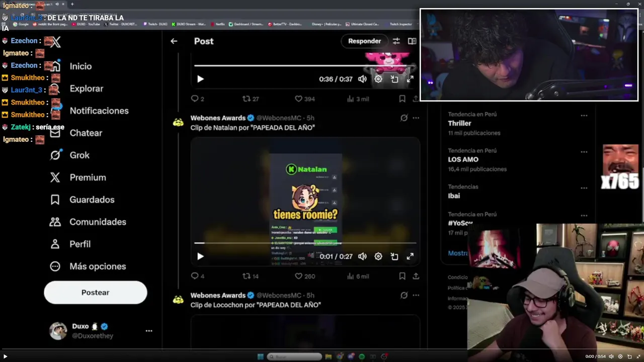
Task: Bookmark the post with 394 likes
Action: click(x=402, y=99)
